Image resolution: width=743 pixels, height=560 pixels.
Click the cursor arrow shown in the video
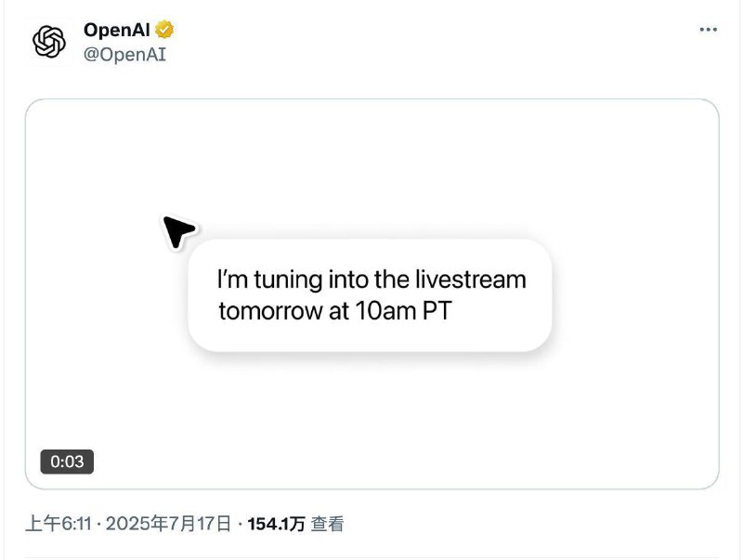point(179,228)
